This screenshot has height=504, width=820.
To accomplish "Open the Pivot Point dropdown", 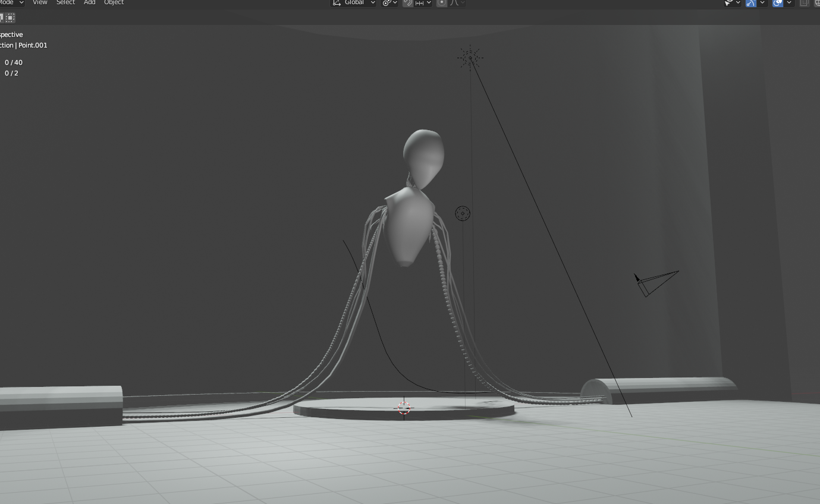I will tap(389, 3).
